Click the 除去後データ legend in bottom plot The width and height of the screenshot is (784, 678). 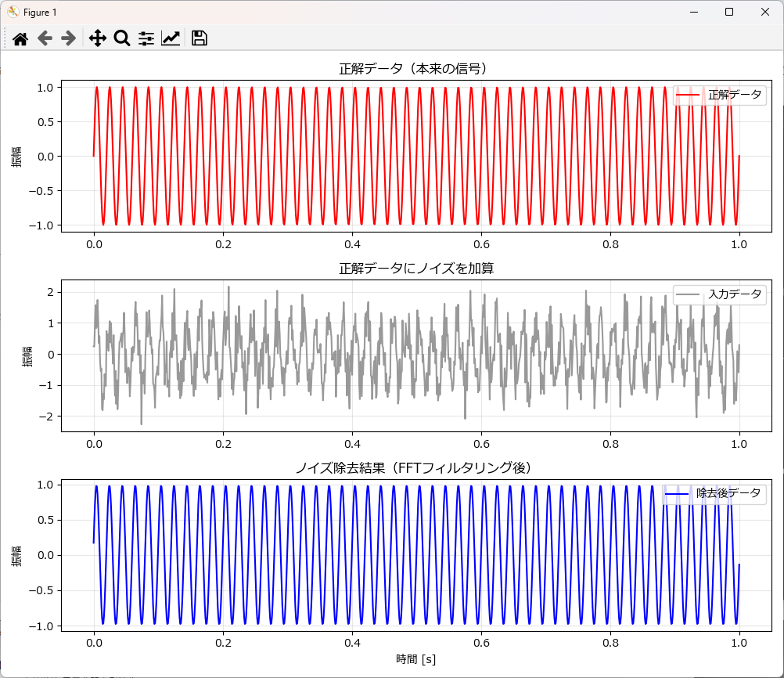coord(728,493)
